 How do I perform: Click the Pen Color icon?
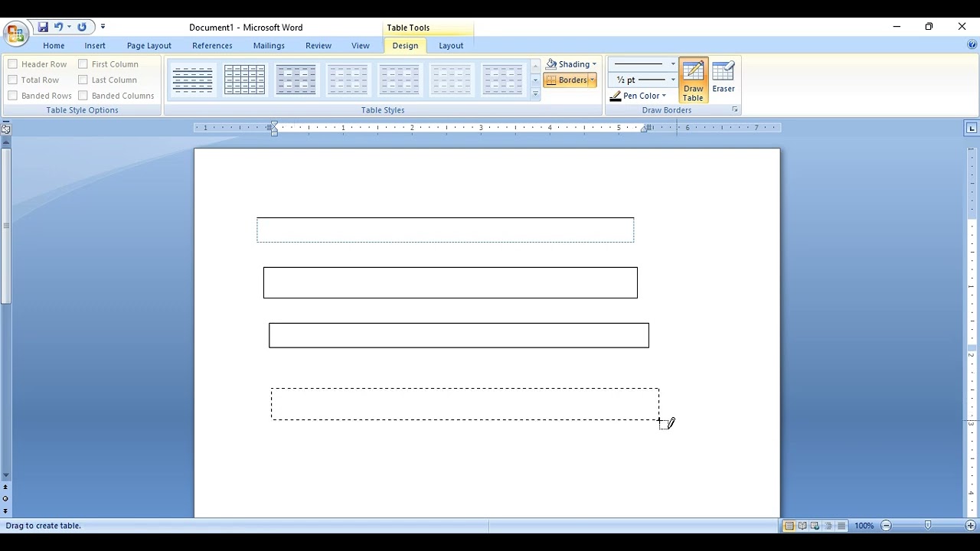pyautogui.click(x=616, y=96)
